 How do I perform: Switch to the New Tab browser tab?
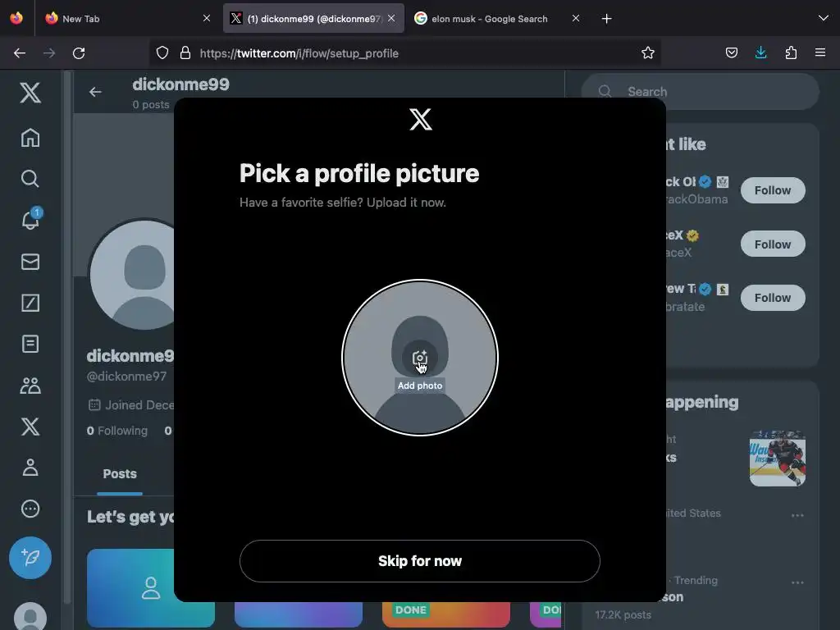coord(126,18)
